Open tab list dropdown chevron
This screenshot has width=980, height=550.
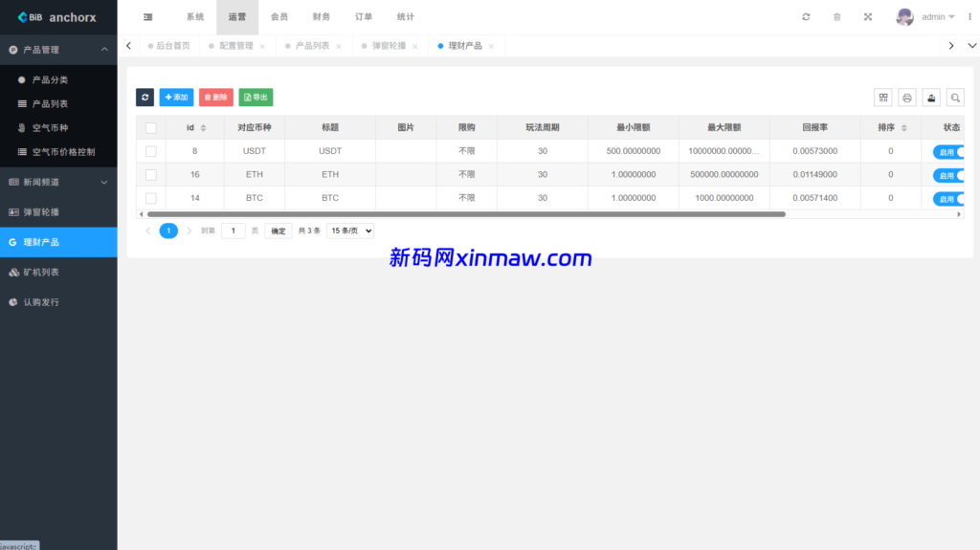[972, 46]
